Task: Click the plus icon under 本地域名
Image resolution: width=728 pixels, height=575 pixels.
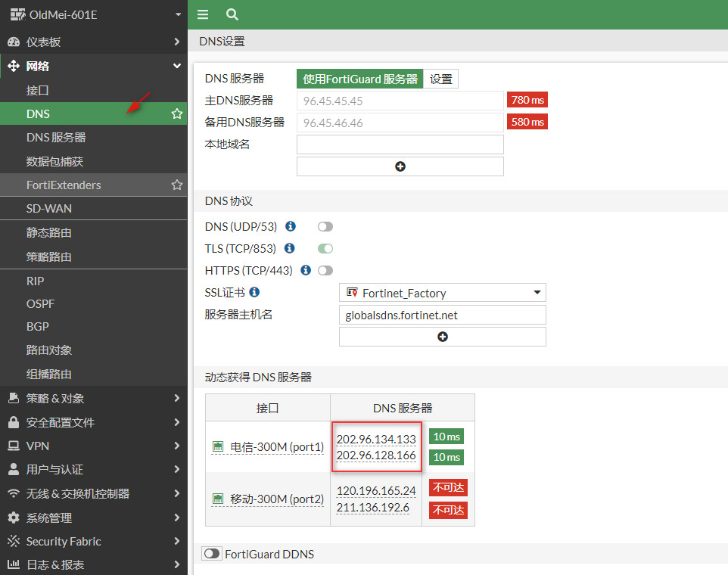Action: point(400,166)
